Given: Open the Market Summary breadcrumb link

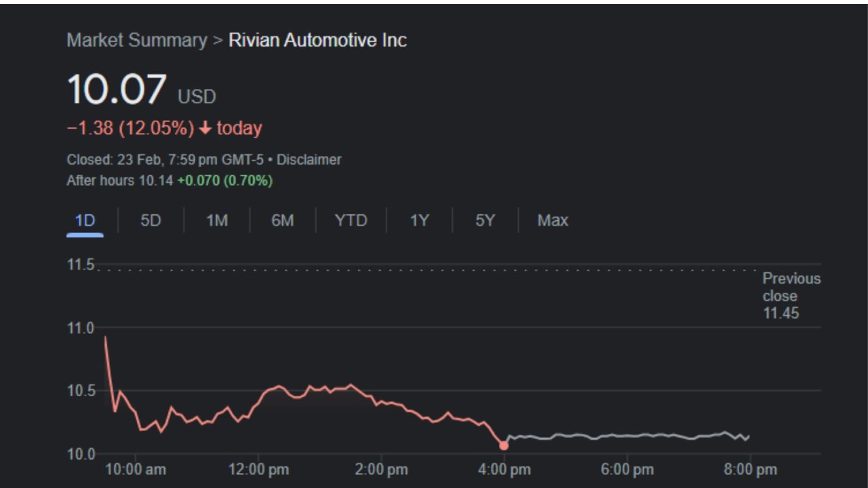Looking at the screenshot, I should [136, 40].
